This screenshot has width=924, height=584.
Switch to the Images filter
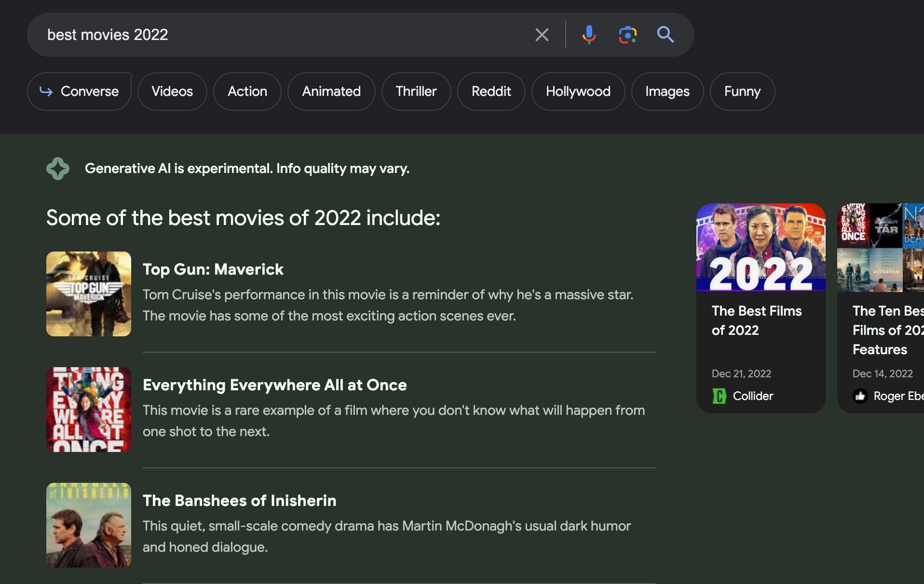click(x=667, y=91)
